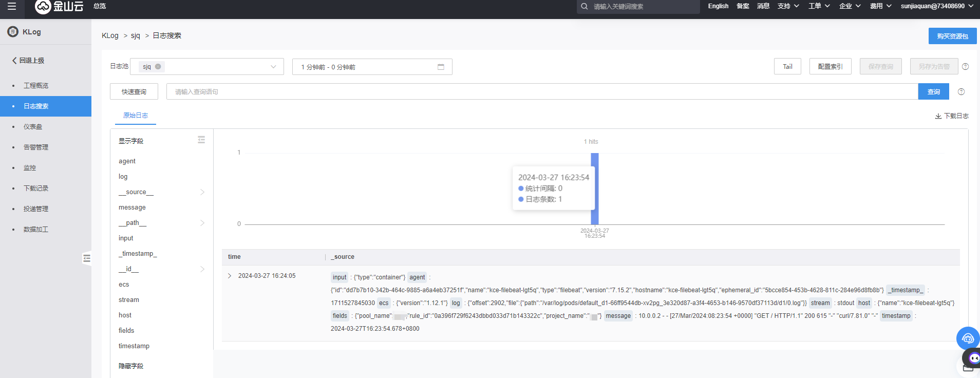Switch to the 原始日志 tab
This screenshot has height=378, width=980.
[x=136, y=116]
